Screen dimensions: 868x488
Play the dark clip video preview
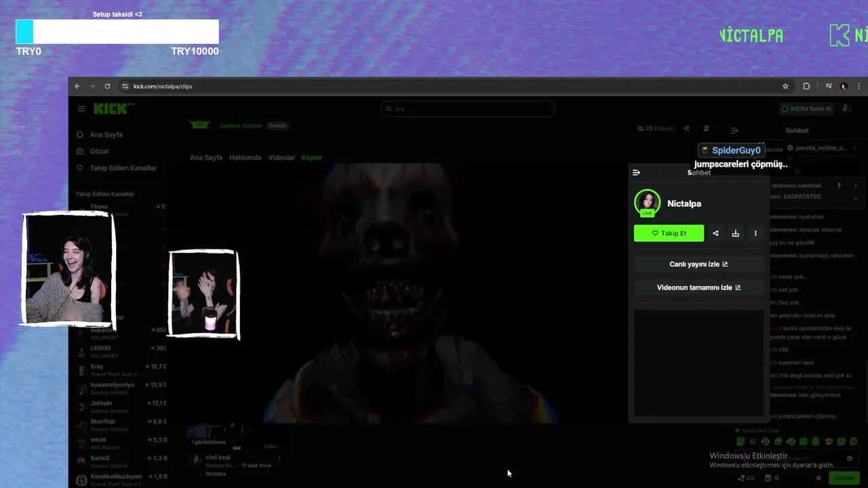point(398,293)
